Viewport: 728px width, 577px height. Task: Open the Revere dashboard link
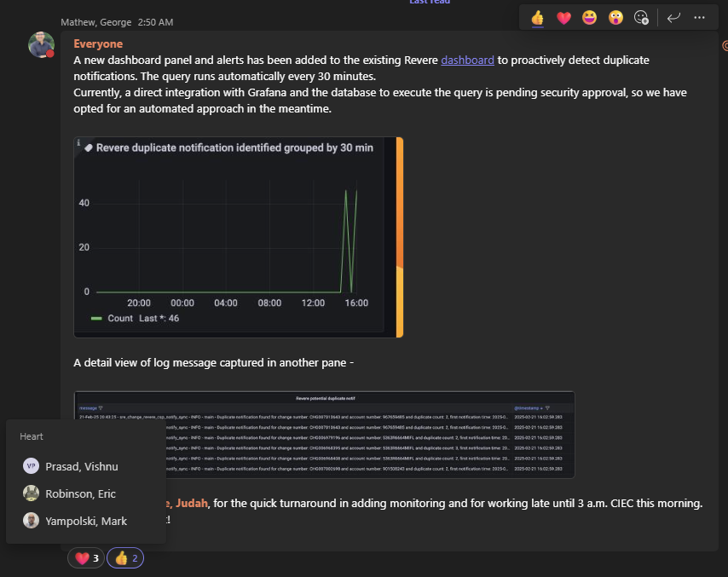click(467, 61)
